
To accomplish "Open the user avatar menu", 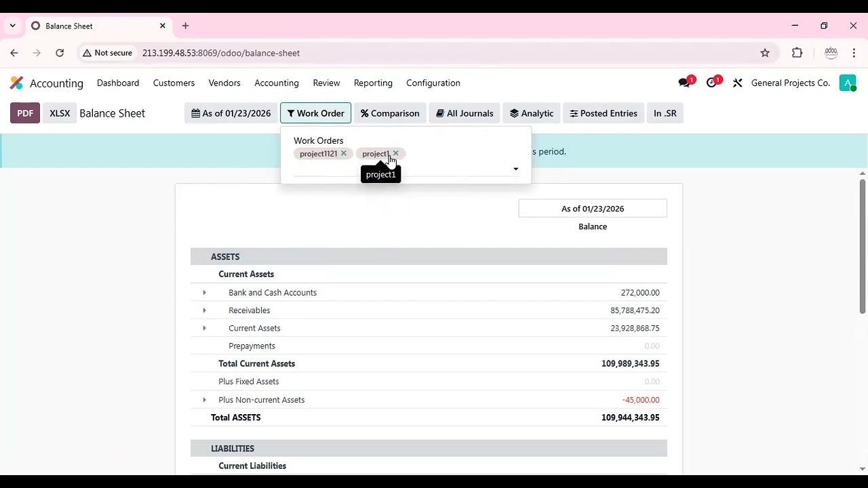I will click(848, 83).
